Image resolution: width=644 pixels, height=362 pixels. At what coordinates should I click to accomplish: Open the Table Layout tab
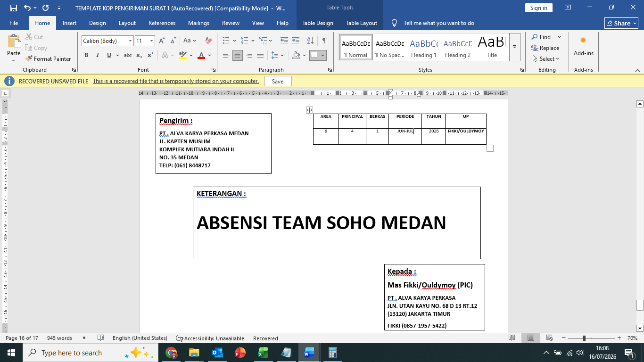[x=362, y=23]
